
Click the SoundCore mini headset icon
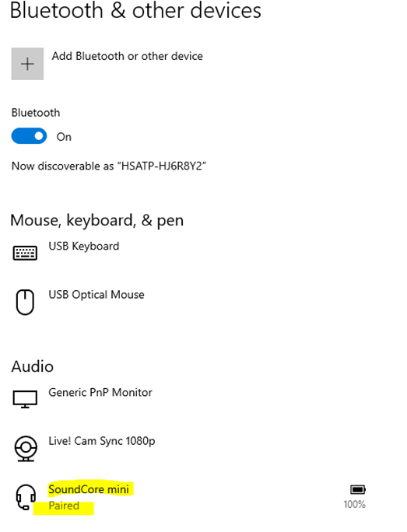pos(26,497)
